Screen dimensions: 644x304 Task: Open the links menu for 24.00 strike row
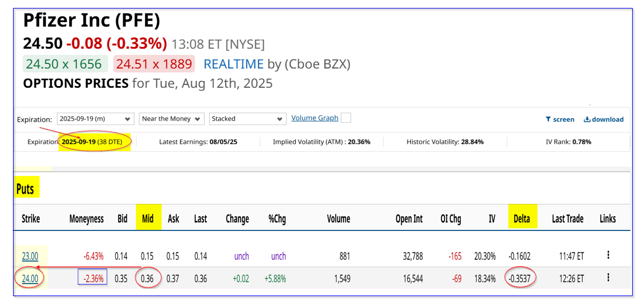click(x=608, y=278)
